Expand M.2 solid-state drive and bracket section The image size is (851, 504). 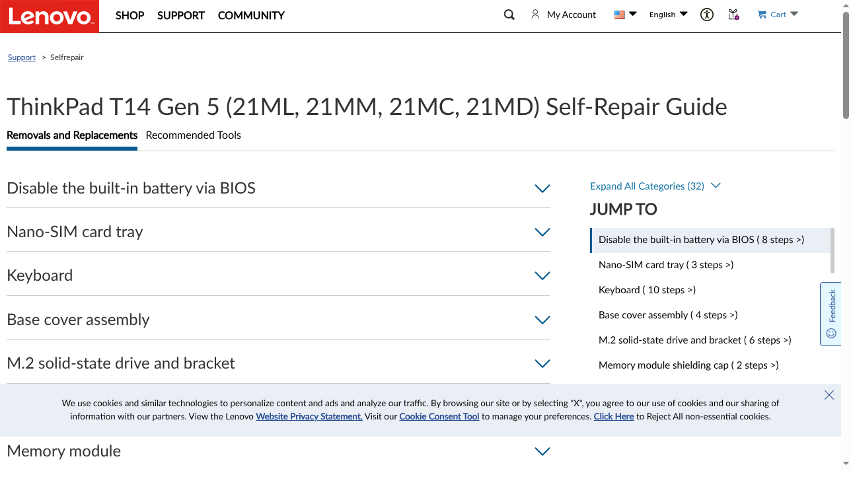point(278,363)
